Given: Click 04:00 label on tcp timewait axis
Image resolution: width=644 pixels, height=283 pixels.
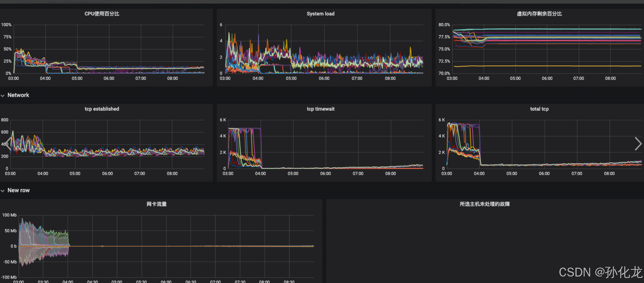Looking at the screenshot, I should 260,173.
